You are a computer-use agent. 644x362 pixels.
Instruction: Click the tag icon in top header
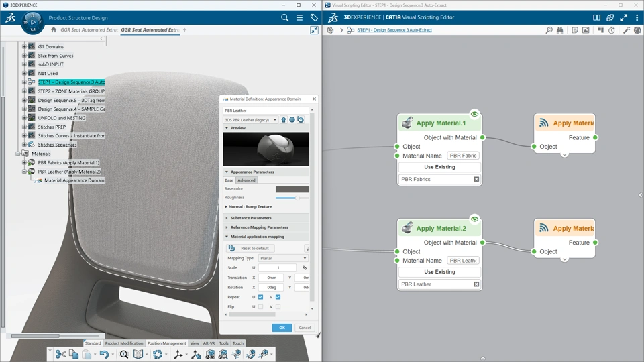point(314,18)
